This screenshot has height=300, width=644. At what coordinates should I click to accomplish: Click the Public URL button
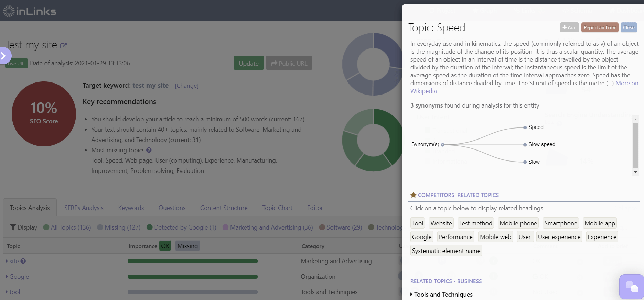[289, 63]
